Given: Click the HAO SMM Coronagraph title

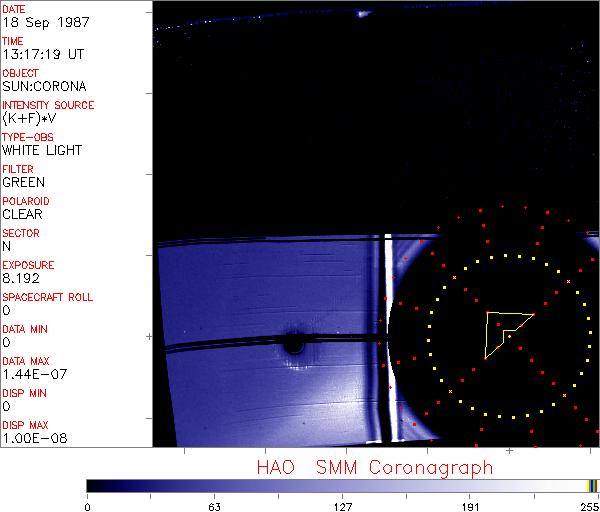Looking at the screenshot, I should 375,467.
